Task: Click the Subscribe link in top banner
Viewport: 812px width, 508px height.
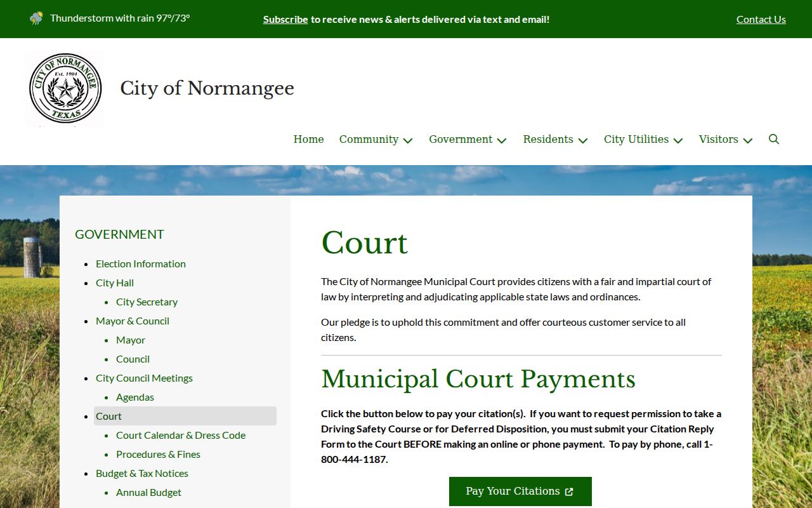Action: pyautogui.click(x=285, y=19)
